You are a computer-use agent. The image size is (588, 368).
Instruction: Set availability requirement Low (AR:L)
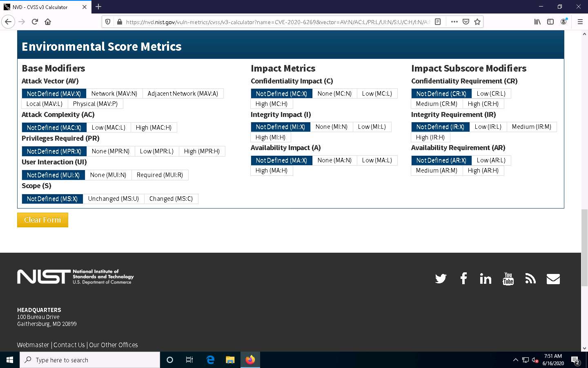coord(491,160)
